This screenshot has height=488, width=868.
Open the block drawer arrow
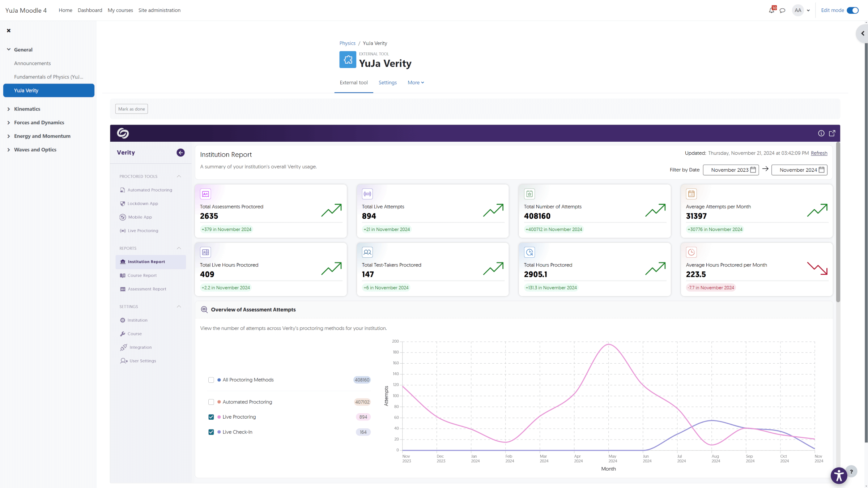click(863, 33)
